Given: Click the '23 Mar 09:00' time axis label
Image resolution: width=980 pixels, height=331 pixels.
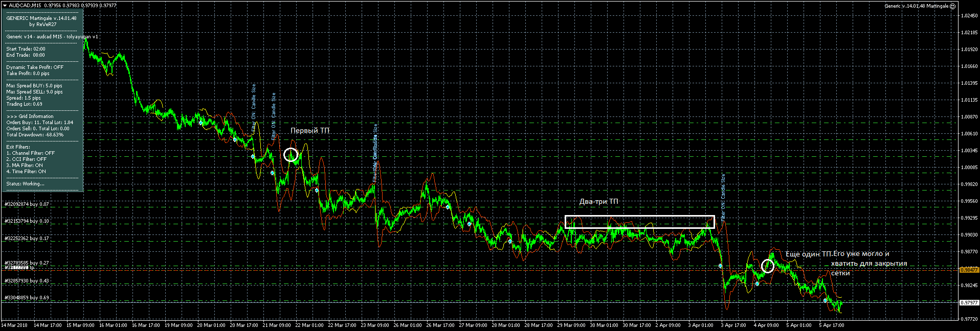Looking at the screenshot, I should coord(375,325).
